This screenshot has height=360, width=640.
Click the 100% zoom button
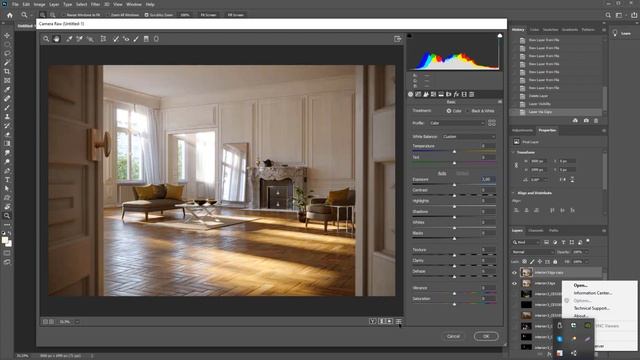click(185, 15)
